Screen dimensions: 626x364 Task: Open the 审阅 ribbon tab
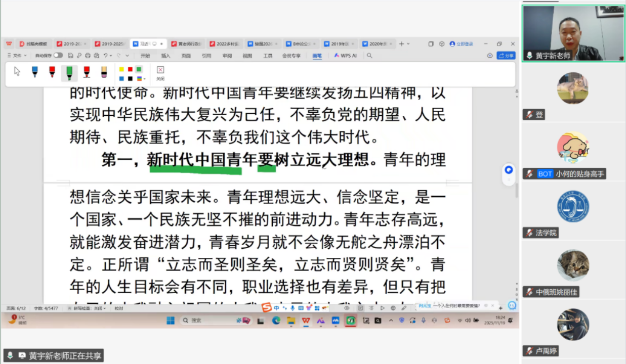pyautogui.click(x=227, y=56)
